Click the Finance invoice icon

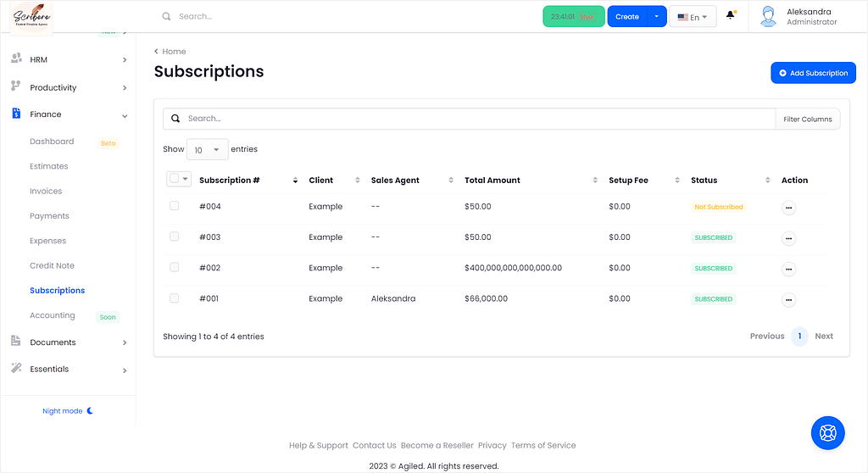[16, 113]
